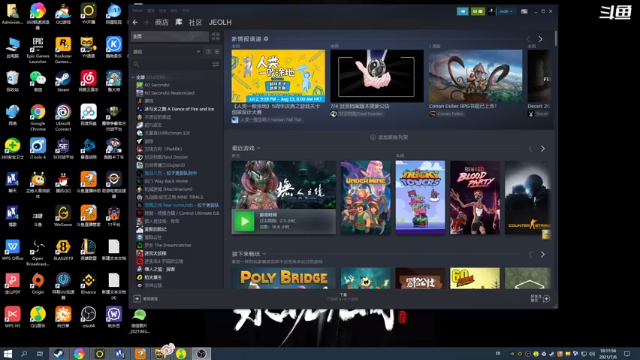Viewport: 640px width, 360px height.
Task: Select Soul Dossier in the games list
Action: [x=166, y=157]
